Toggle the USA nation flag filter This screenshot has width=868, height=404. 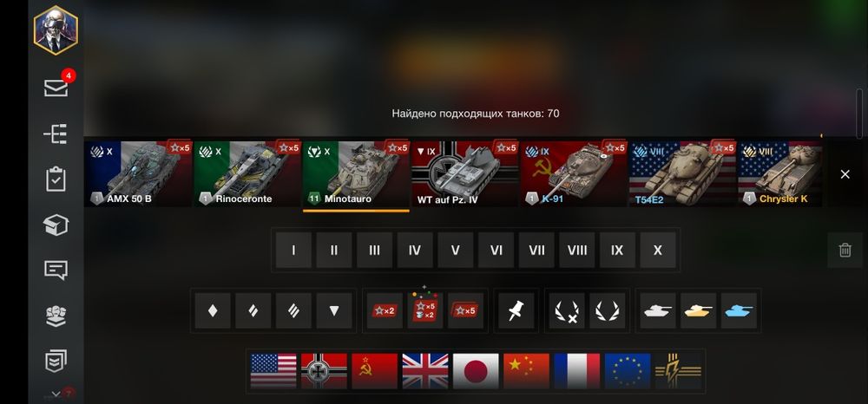coord(273,371)
